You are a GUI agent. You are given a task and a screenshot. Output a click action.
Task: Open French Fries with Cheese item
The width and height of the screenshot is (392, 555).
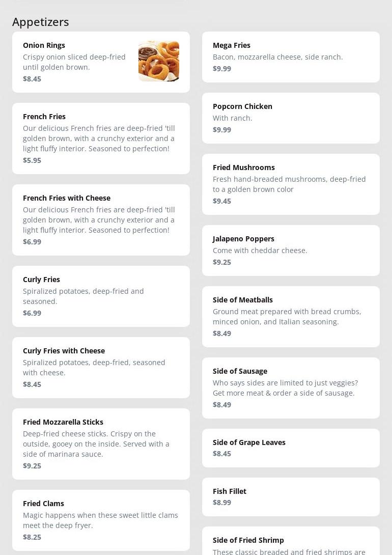(x=101, y=220)
